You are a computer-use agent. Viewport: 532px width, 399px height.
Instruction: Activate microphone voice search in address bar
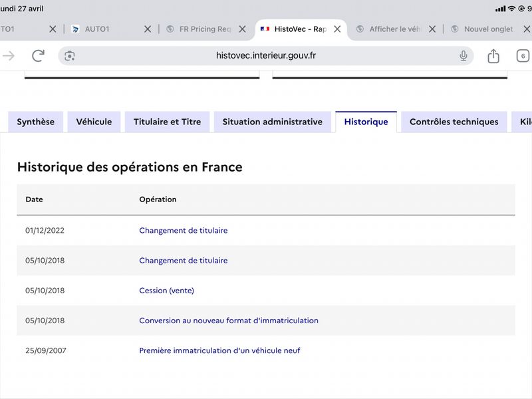tap(463, 56)
